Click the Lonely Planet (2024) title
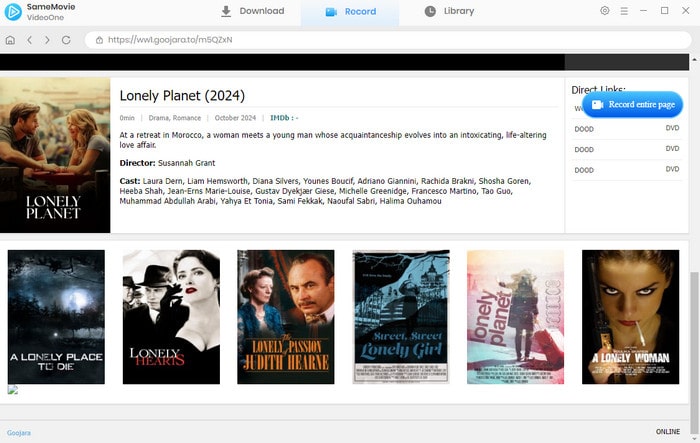The height and width of the screenshot is (443, 700). 182,96
